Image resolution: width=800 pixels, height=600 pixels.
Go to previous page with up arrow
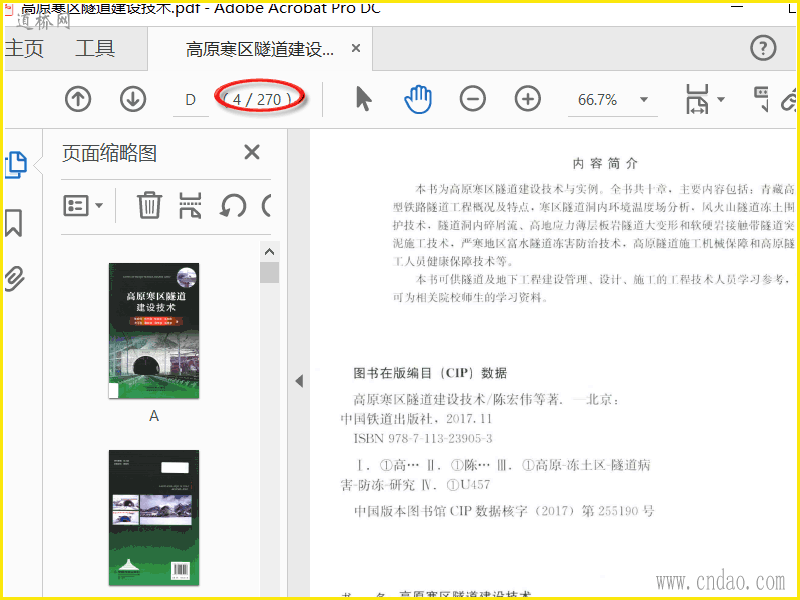[78, 99]
